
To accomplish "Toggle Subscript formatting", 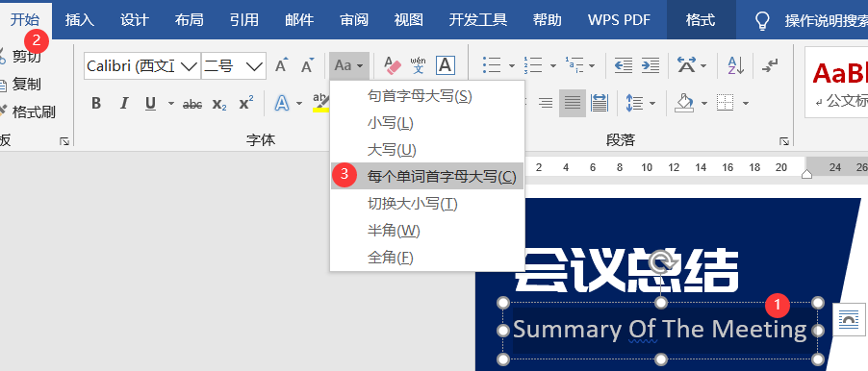I will click(x=219, y=104).
